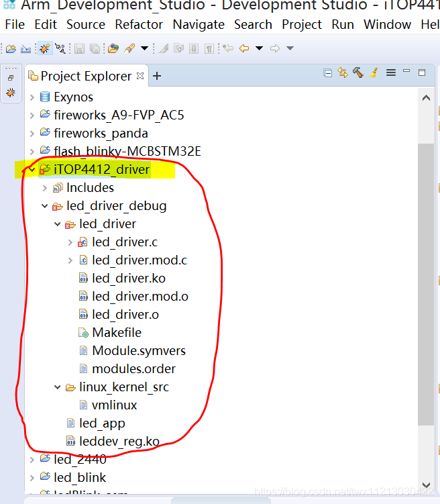
Task: Collapse the linux_kernel_src folder
Action: (58, 387)
